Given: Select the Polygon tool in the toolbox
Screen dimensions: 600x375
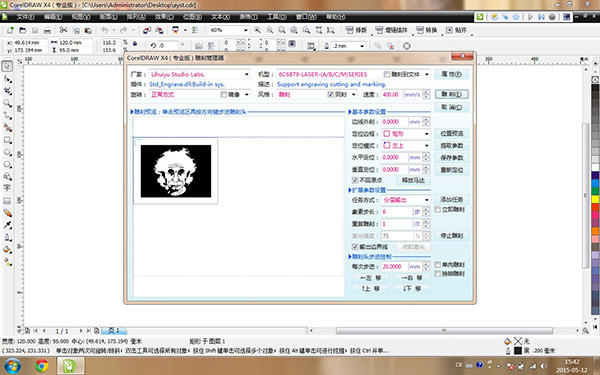Looking at the screenshot, I should coord(7,165).
